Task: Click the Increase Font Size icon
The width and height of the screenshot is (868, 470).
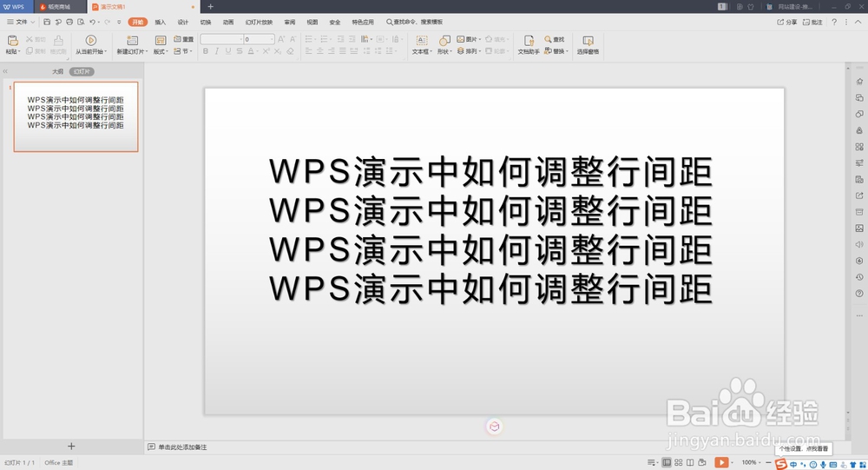Action: point(281,39)
